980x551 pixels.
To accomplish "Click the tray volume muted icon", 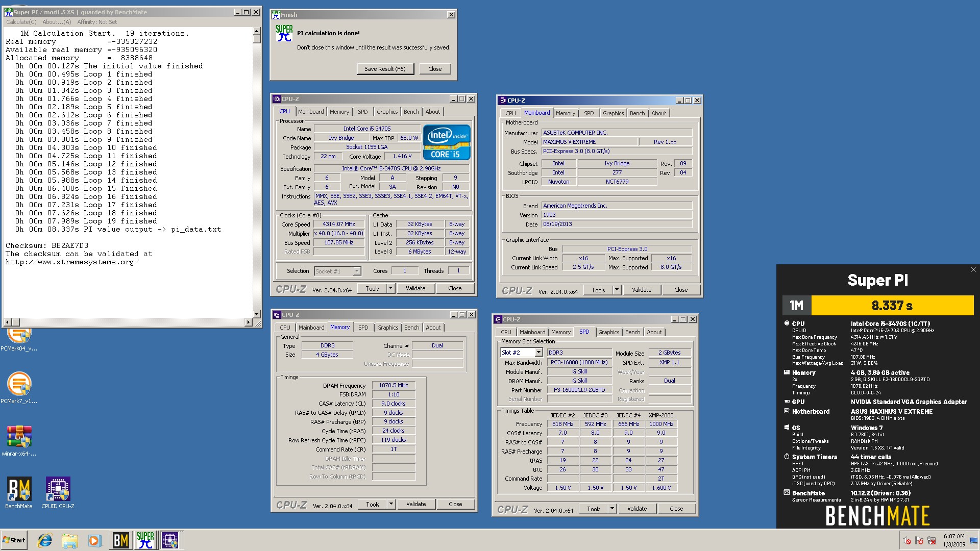I will pyautogui.click(x=907, y=541).
